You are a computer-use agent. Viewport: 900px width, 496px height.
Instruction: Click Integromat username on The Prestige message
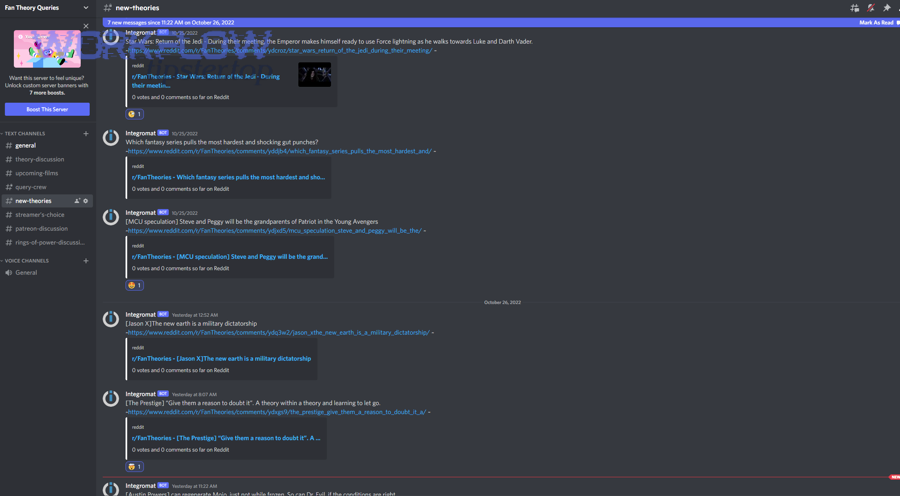coord(141,394)
